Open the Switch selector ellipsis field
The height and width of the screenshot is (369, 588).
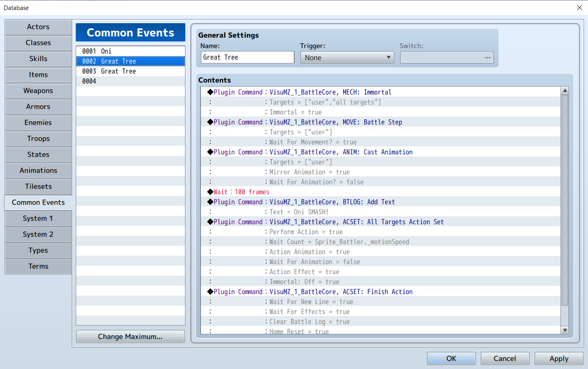pyautogui.click(x=447, y=57)
